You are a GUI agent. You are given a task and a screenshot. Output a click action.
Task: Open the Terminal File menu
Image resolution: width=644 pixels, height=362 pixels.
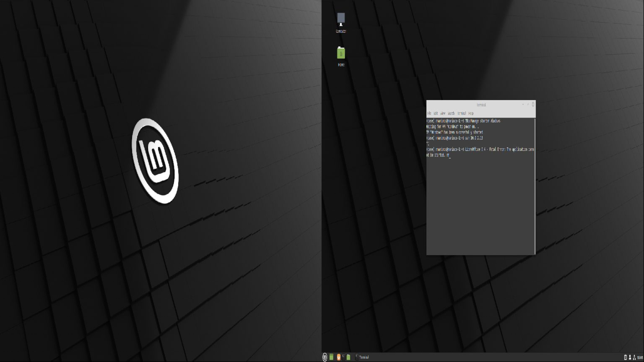(429, 113)
